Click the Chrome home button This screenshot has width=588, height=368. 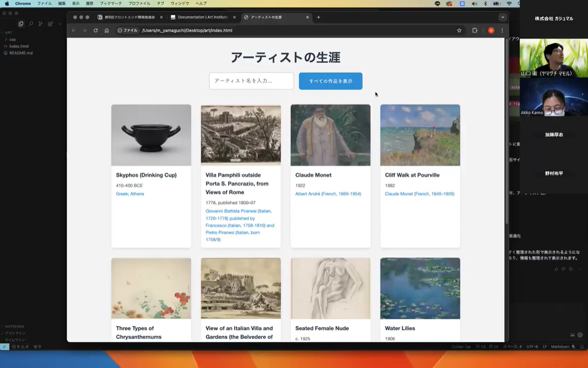pos(107,30)
